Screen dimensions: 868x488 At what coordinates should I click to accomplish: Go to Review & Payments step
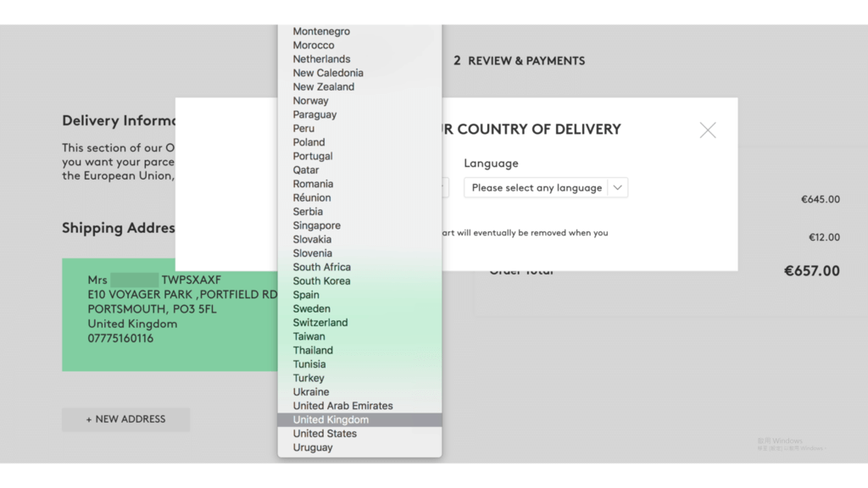tap(520, 61)
